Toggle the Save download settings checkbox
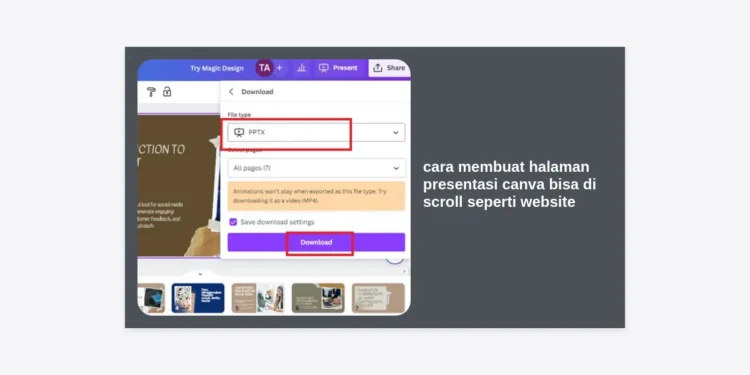Viewport: 750px width, 375px height. [233, 222]
